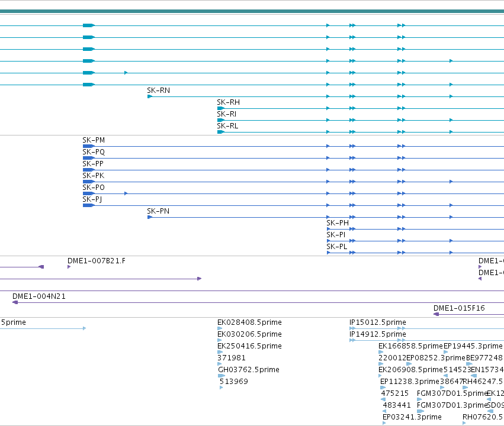Select the 475215 feature label
The image size is (504, 426).
394,394
